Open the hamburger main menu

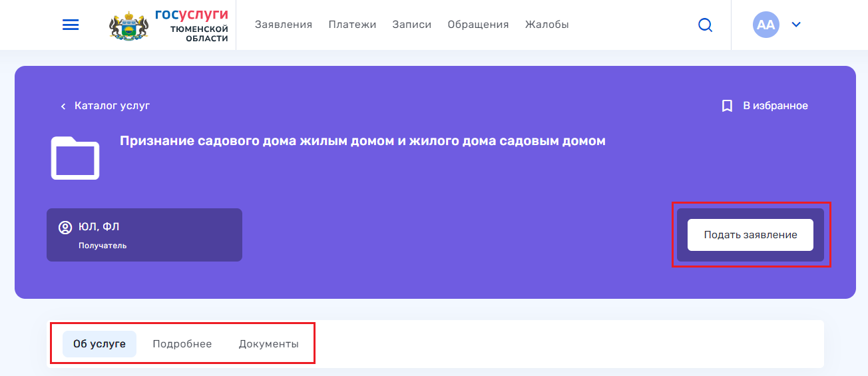pos(71,25)
